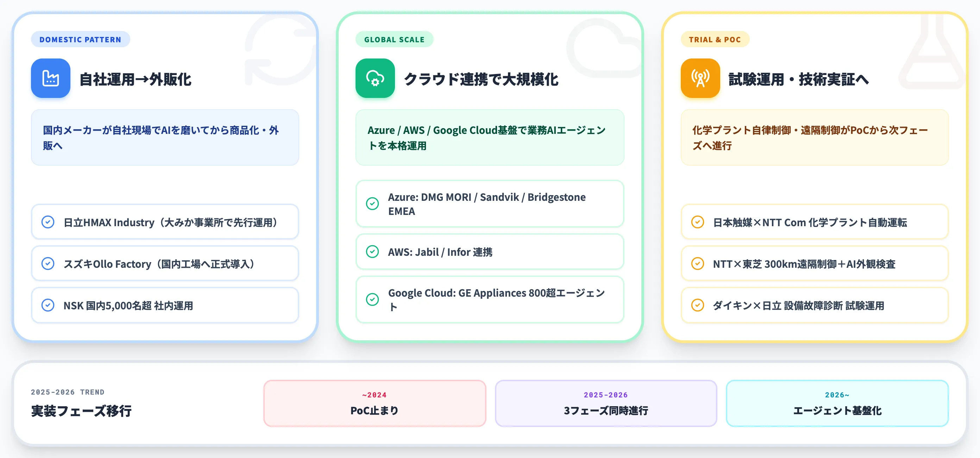Click the heading クラウド連携で大規模化
This screenshot has height=458, width=980.
click(481, 79)
